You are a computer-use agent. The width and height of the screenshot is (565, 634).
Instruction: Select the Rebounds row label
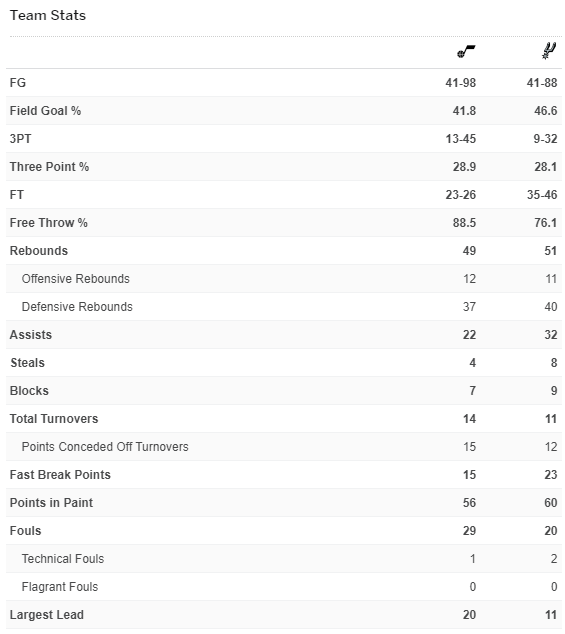pyautogui.click(x=39, y=251)
